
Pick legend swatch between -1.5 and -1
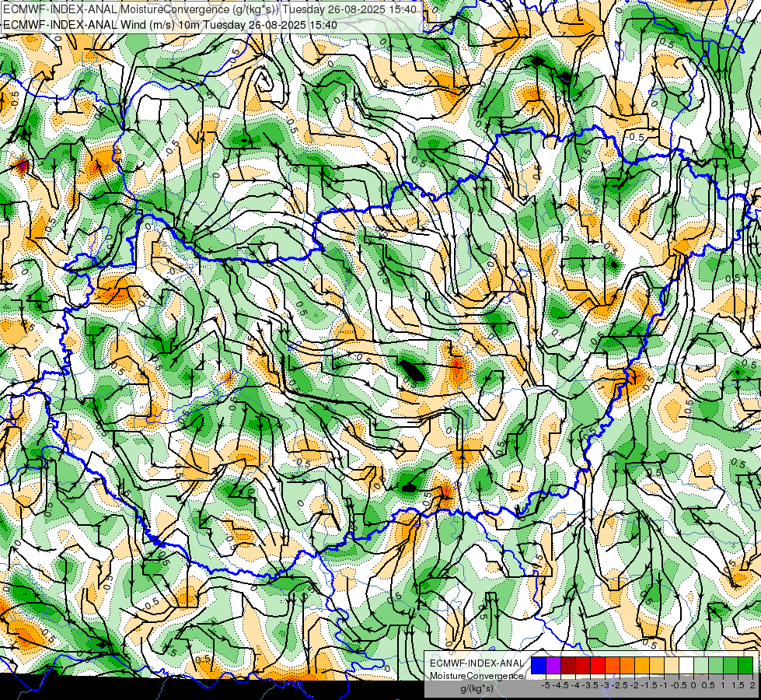[x=657, y=665]
